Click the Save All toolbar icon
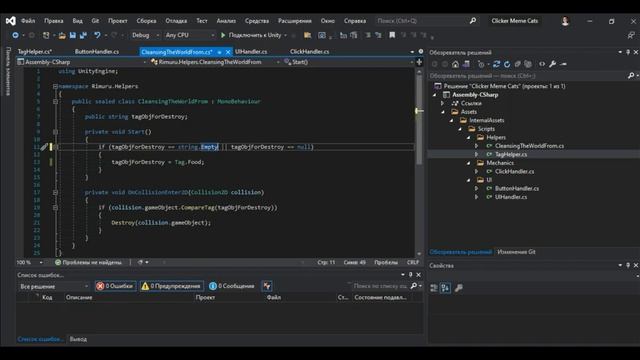The width and height of the screenshot is (640, 360). (x=83, y=36)
